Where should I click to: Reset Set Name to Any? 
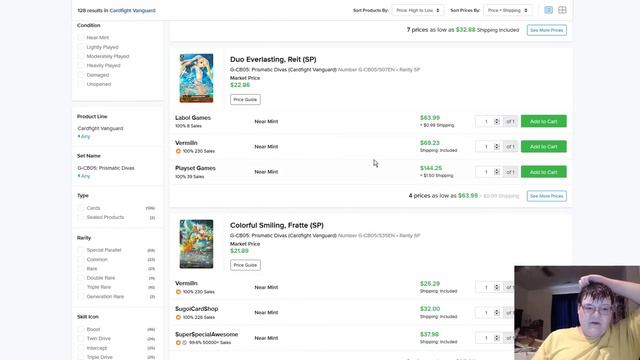click(84, 176)
